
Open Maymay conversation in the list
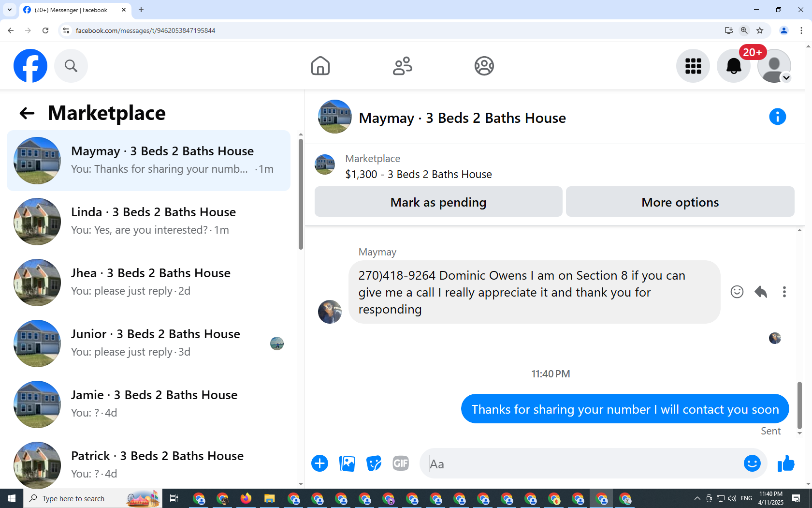(149, 161)
